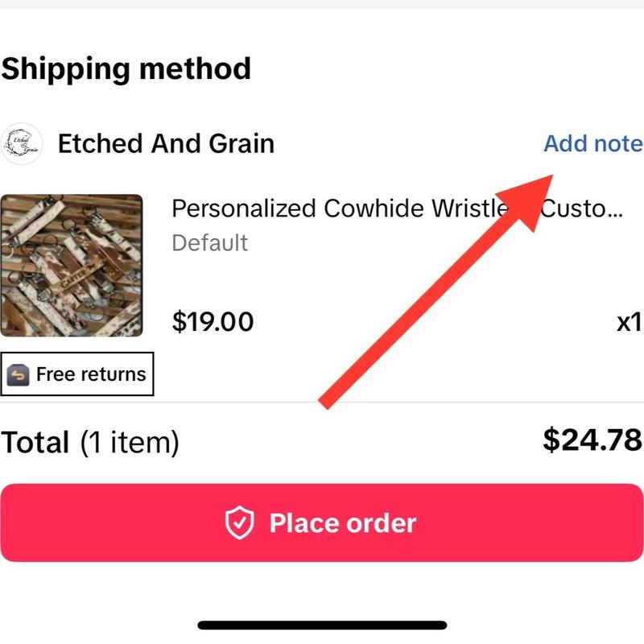Visit the Etched And Grain shop name
This screenshot has width=644, height=644.
(x=166, y=144)
